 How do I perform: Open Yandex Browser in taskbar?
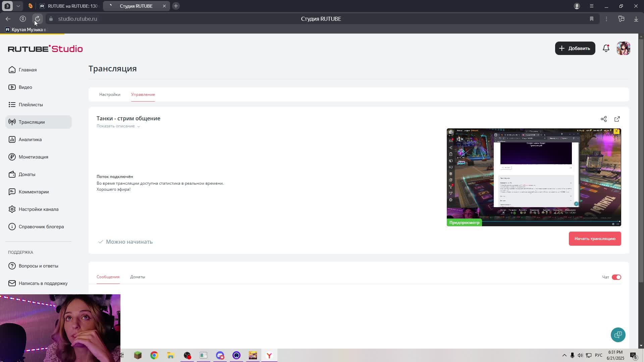click(269, 355)
